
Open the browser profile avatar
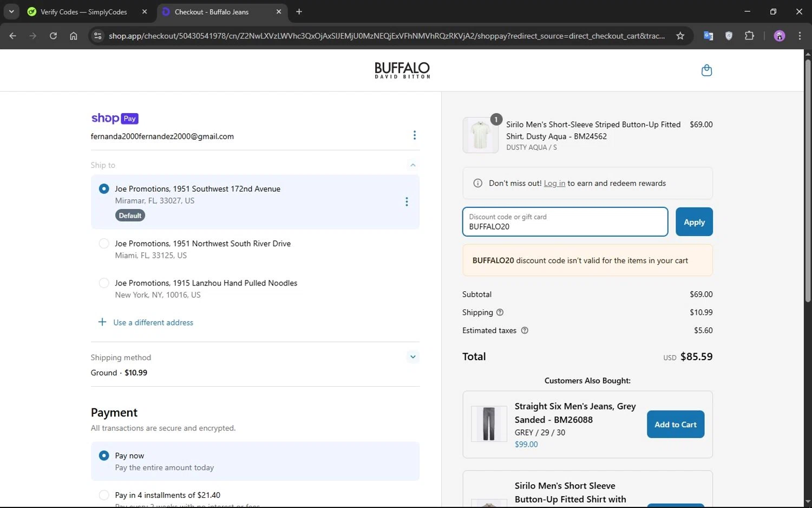click(x=780, y=36)
